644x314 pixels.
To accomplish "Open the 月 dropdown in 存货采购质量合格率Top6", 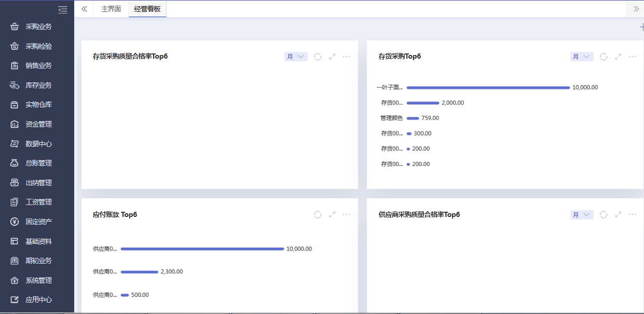I will [296, 57].
